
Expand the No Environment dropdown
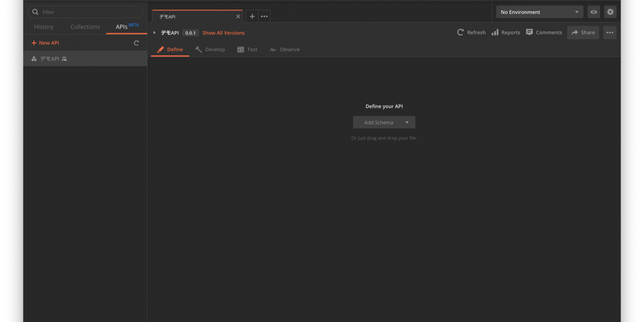click(539, 12)
